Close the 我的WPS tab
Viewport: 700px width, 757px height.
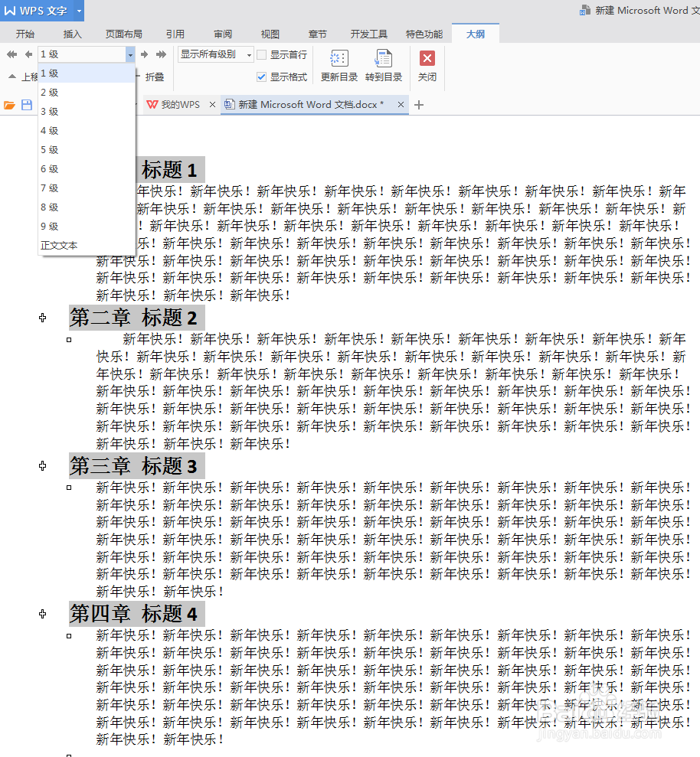(x=212, y=105)
